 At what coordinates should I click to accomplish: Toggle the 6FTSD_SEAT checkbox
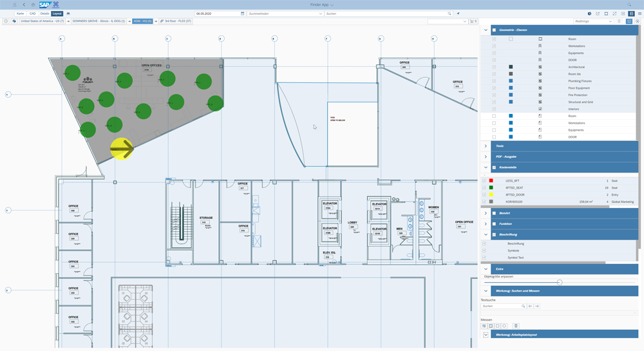pos(484,187)
